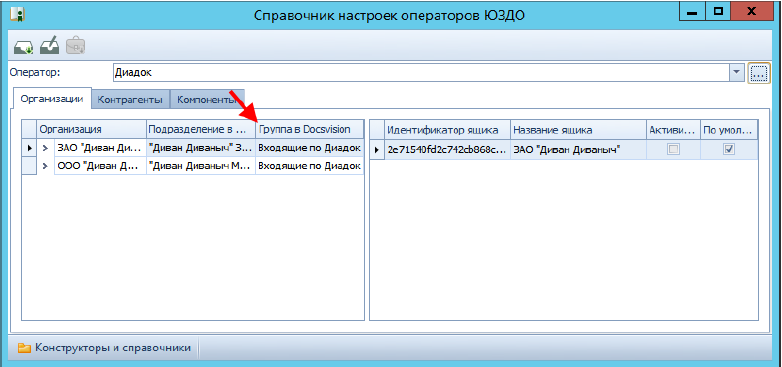
Task: Select the "Диван Диваныч" З... subdivision cell
Action: point(201,148)
